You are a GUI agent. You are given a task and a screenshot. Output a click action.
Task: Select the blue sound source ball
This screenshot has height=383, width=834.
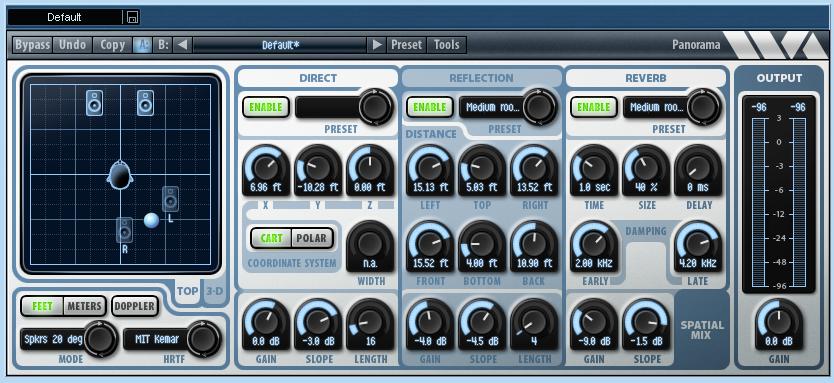click(x=152, y=220)
